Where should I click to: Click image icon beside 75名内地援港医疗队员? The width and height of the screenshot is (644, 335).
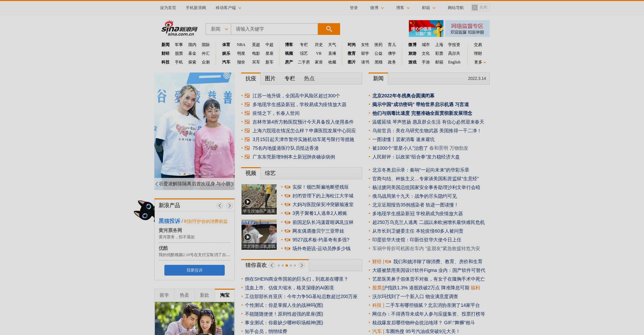(247, 148)
